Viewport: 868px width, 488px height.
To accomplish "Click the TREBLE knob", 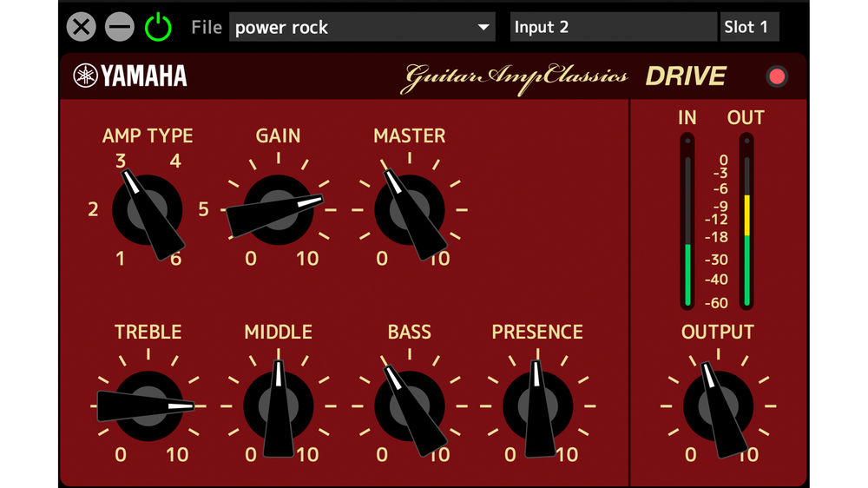I will (147, 406).
